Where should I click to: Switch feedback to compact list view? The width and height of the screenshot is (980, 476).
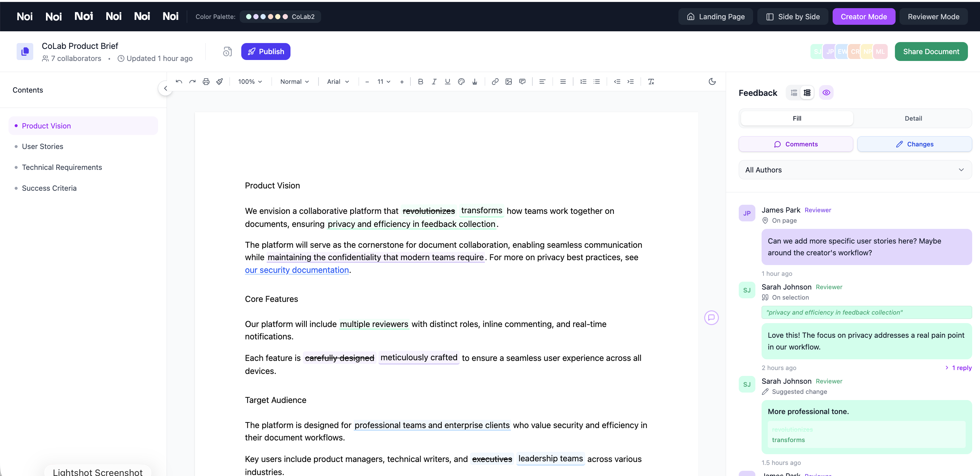tap(794, 93)
